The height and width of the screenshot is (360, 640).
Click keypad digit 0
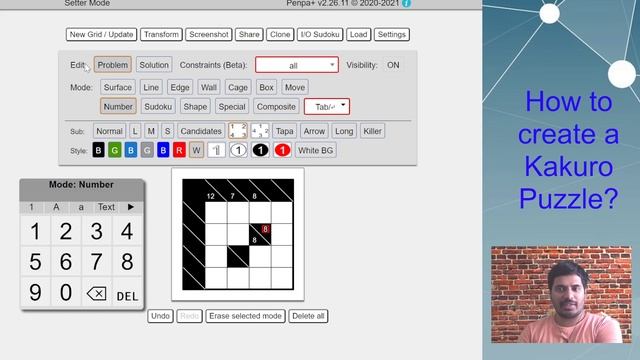click(66, 293)
